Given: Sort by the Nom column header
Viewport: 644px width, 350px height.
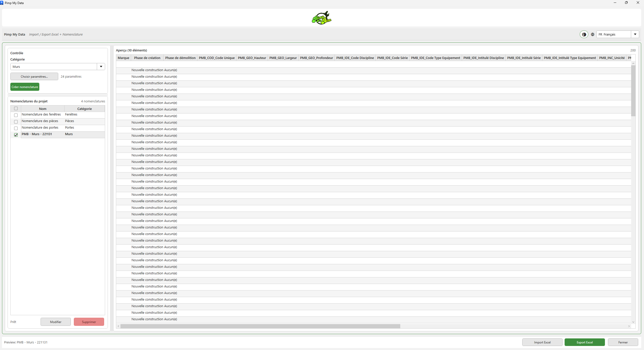Looking at the screenshot, I should pos(43,109).
